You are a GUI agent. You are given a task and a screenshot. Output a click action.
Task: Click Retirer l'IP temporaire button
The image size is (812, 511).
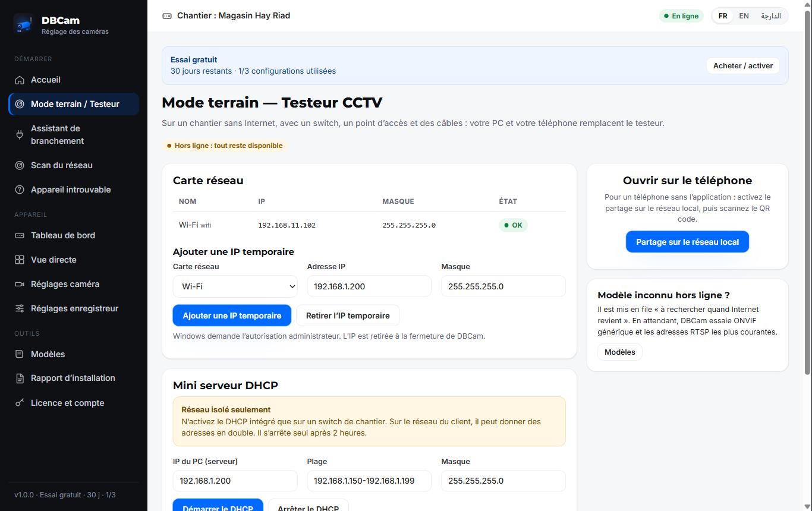click(348, 316)
